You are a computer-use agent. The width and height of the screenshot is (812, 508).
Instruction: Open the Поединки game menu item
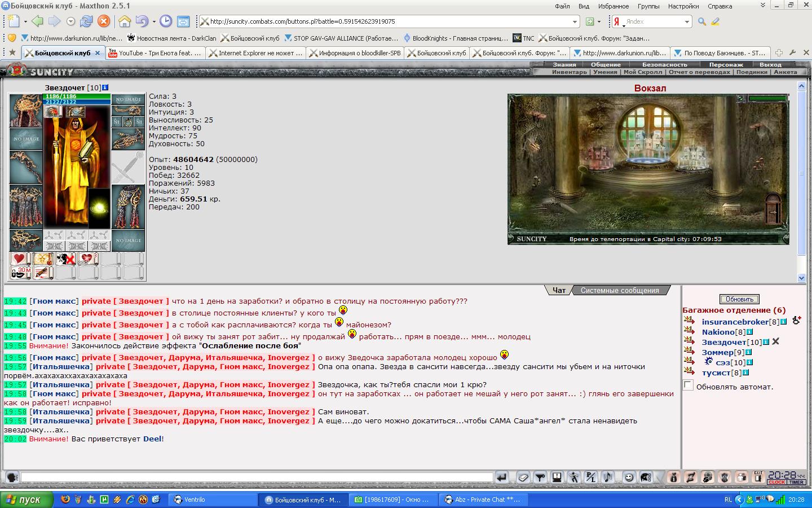click(751, 72)
